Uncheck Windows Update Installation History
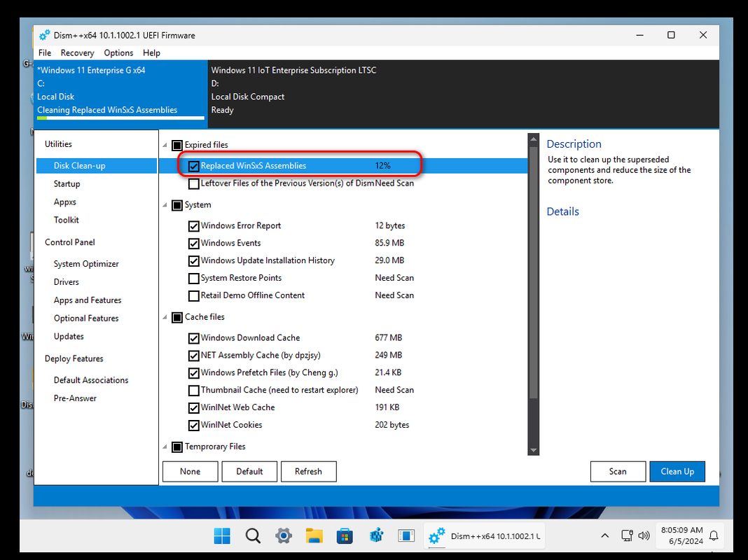Image resolution: width=748 pixels, height=560 pixels. [194, 260]
